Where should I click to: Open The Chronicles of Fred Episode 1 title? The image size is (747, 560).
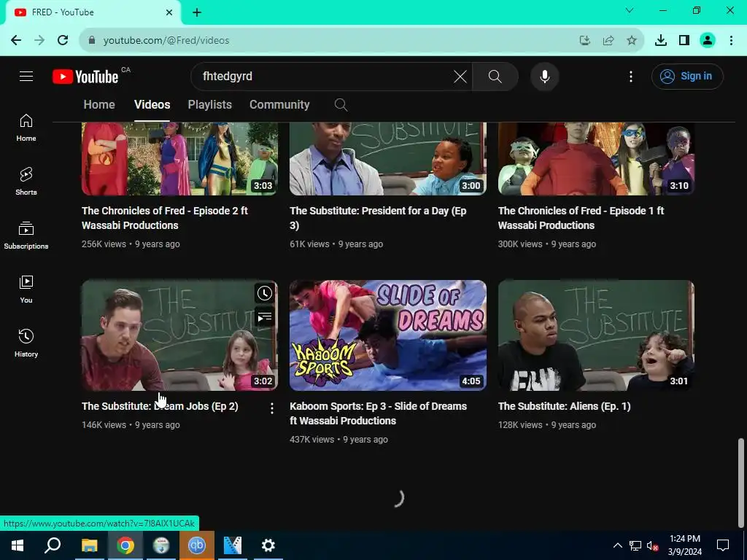[x=581, y=218]
